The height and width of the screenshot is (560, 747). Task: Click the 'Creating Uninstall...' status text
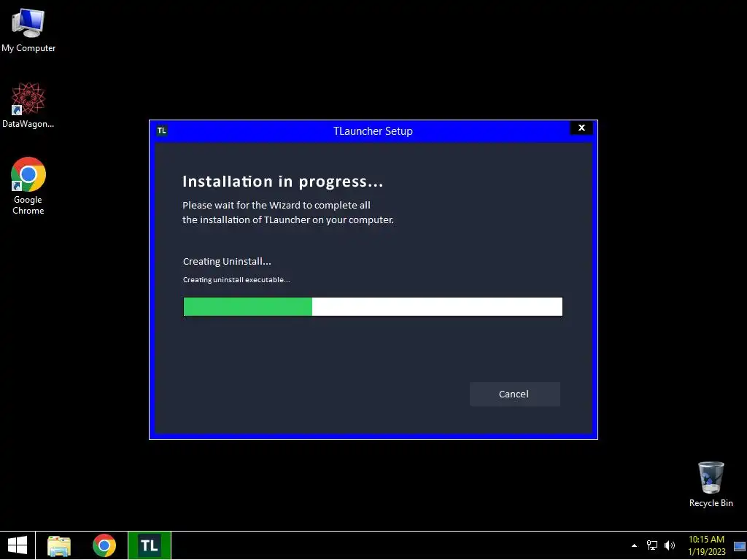click(228, 262)
